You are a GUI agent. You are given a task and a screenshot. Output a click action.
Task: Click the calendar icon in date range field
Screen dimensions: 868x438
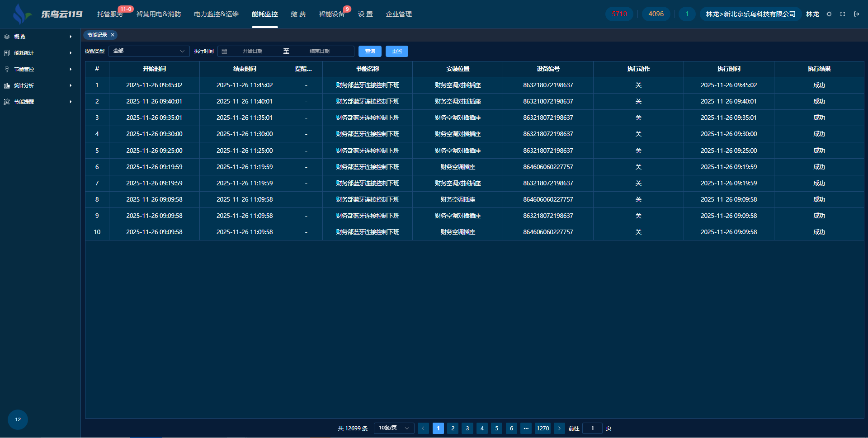click(x=224, y=51)
